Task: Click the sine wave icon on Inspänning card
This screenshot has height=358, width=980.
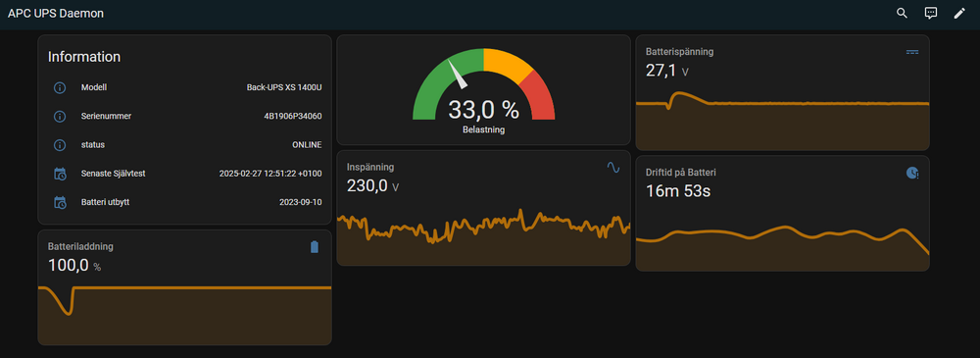Action: (x=613, y=167)
